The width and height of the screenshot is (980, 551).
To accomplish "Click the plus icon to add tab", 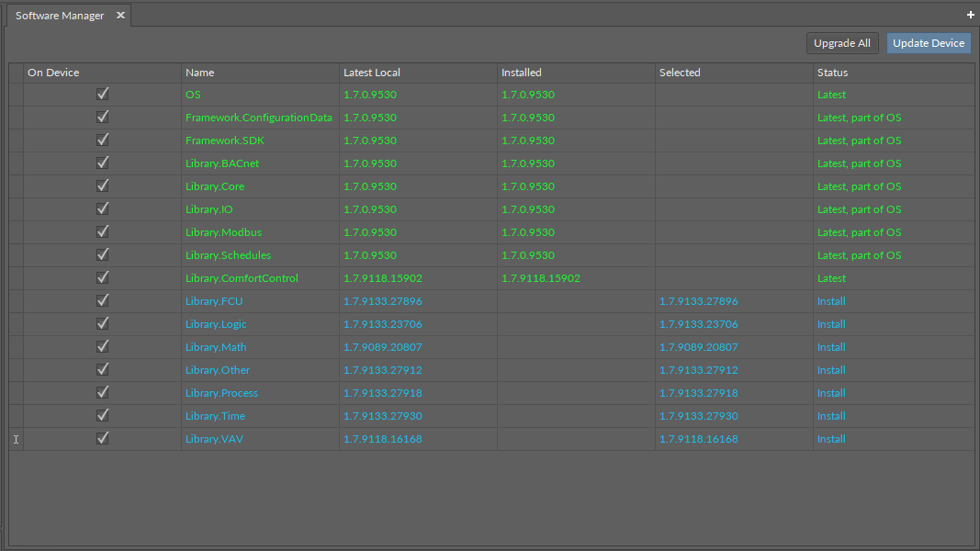I will pos(971,16).
